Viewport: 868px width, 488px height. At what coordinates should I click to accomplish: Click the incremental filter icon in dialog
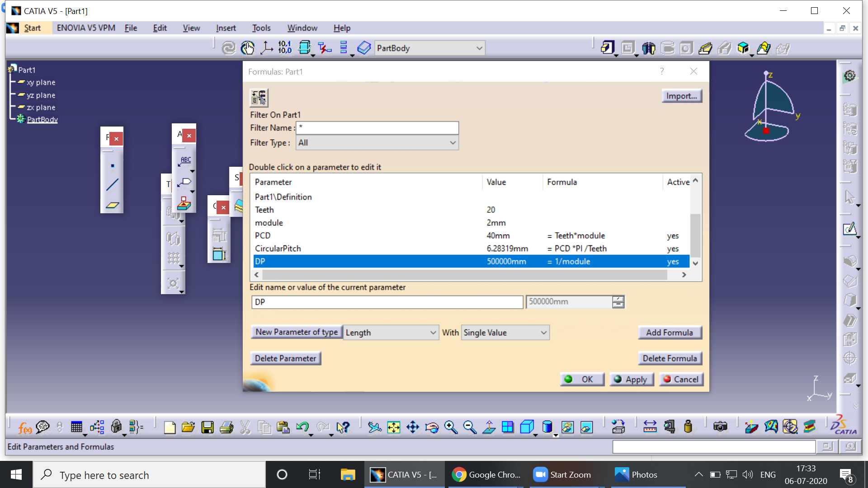[x=259, y=98]
